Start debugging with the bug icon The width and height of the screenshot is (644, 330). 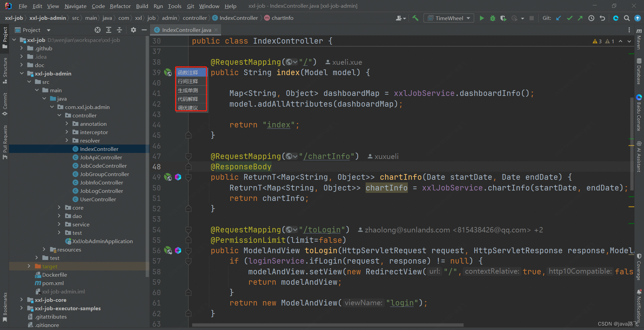[x=492, y=18]
